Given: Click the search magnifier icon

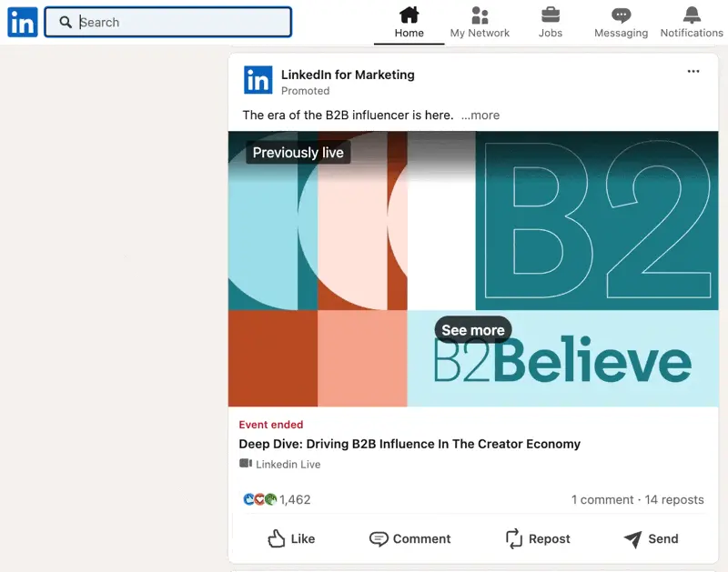Looking at the screenshot, I should [66, 22].
